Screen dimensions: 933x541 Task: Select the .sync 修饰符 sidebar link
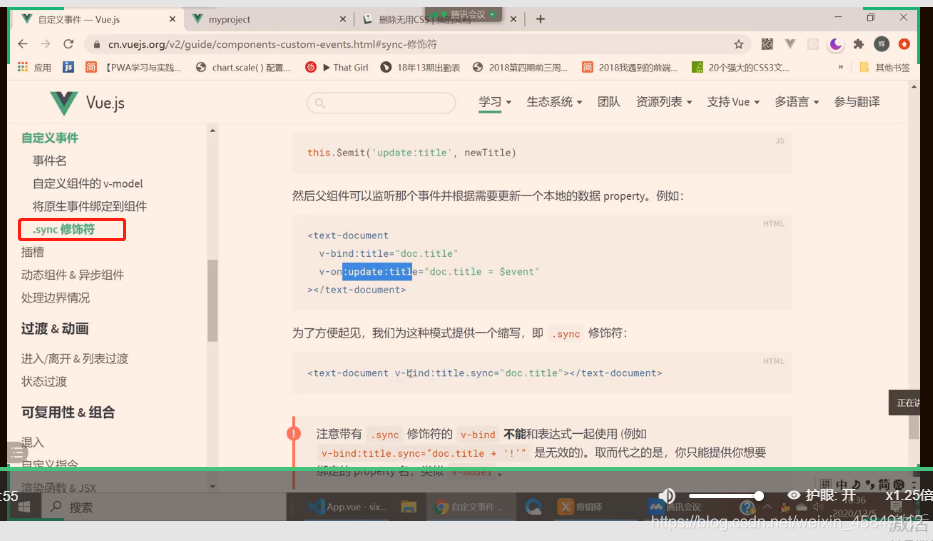pyautogui.click(x=64, y=229)
